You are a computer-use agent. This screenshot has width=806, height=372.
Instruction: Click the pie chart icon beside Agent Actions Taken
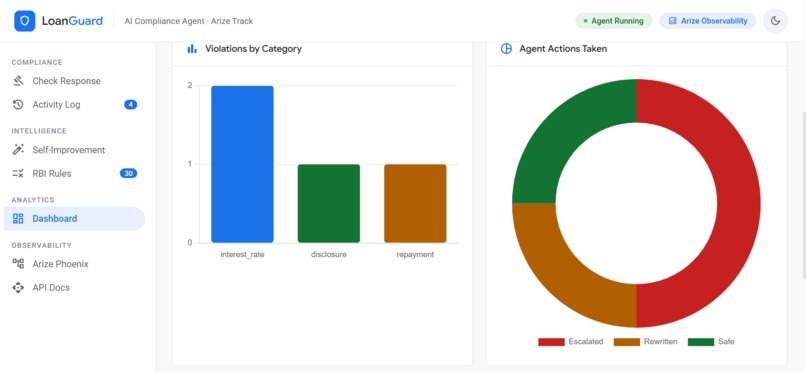click(506, 49)
